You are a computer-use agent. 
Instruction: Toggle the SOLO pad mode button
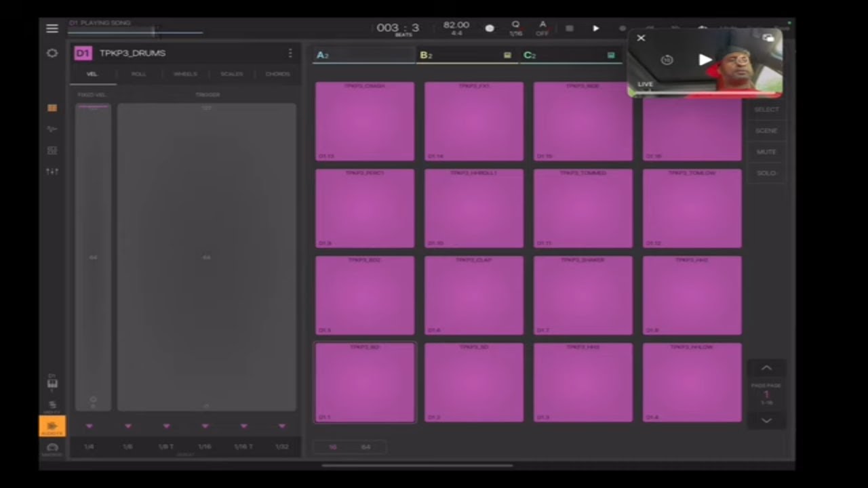pyautogui.click(x=766, y=173)
